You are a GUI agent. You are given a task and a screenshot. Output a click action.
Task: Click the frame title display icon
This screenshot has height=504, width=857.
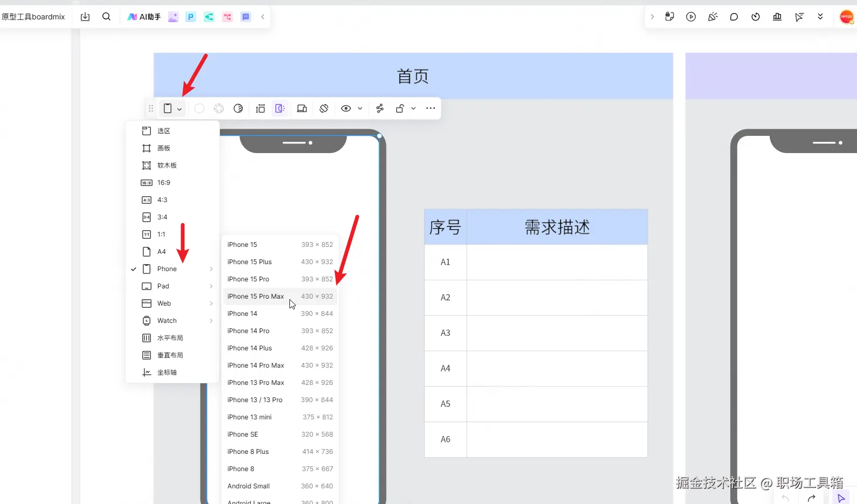[260, 108]
